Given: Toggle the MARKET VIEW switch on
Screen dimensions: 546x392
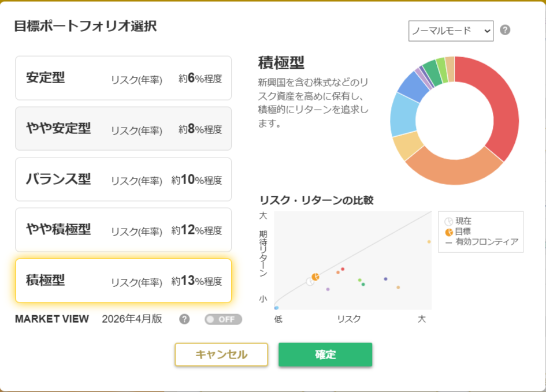Looking at the screenshot, I should click(223, 319).
